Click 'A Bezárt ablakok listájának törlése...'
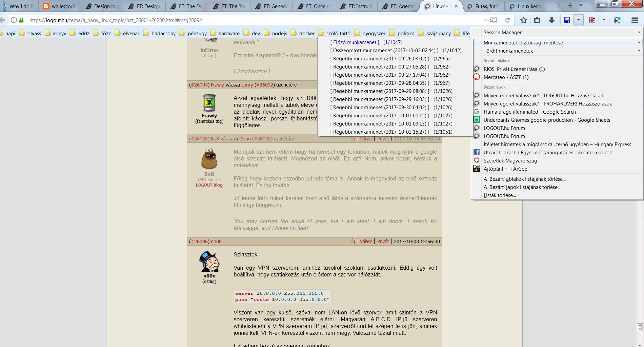The height and width of the screenshot is (347, 644). tap(557, 179)
